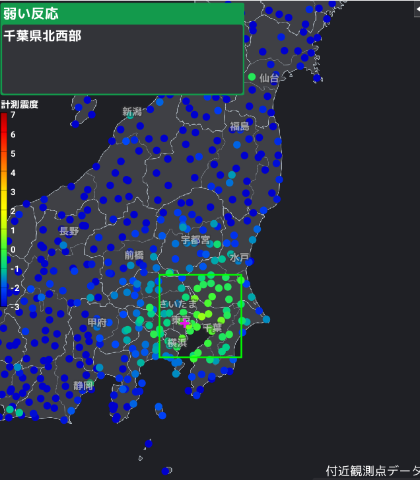Click the 弱い反応 green header bar
420x480 pixels.
(x=123, y=14)
